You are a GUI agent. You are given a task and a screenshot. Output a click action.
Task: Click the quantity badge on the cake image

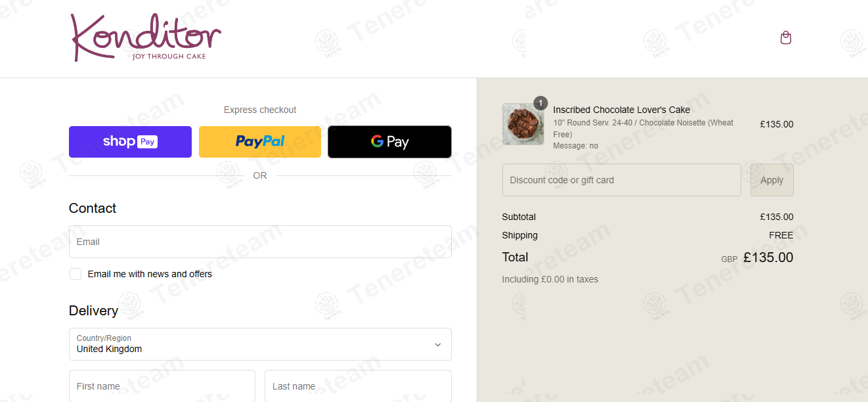pyautogui.click(x=540, y=103)
